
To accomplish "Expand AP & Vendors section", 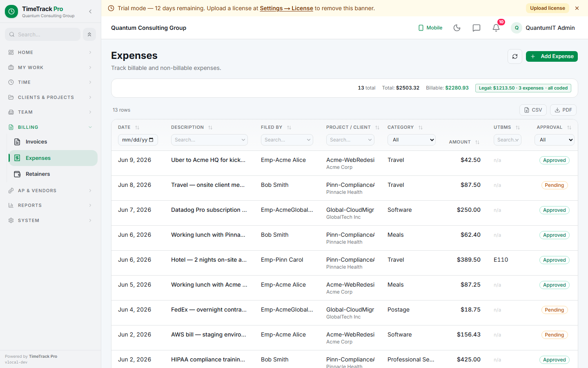I will pyautogui.click(x=51, y=191).
